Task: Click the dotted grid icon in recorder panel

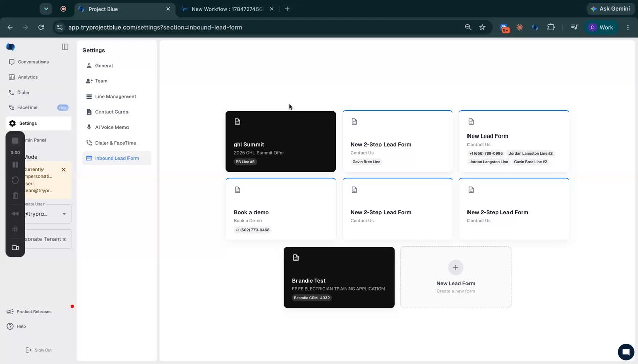Action: point(15,229)
